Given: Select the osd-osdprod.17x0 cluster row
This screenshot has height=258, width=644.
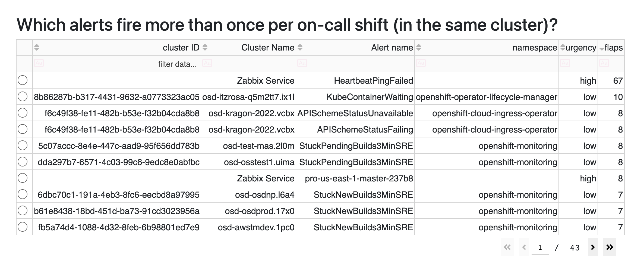Looking at the screenshot, I should point(23,210).
